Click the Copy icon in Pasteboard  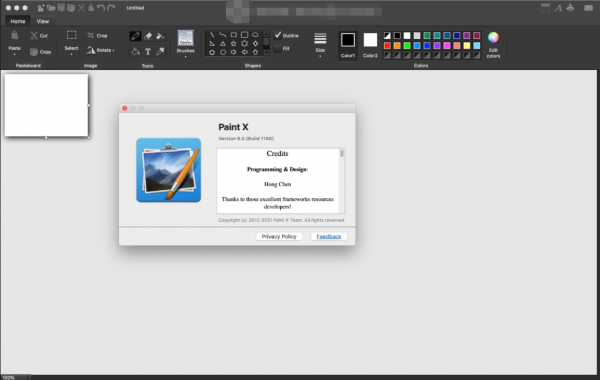pyautogui.click(x=34, y=52)
